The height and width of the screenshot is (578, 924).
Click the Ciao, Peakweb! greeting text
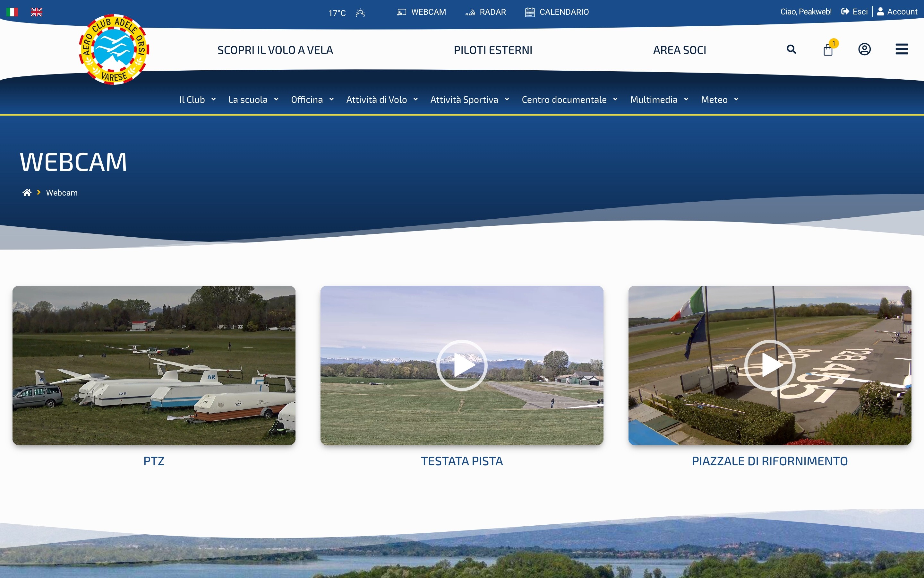pos(806,12)
